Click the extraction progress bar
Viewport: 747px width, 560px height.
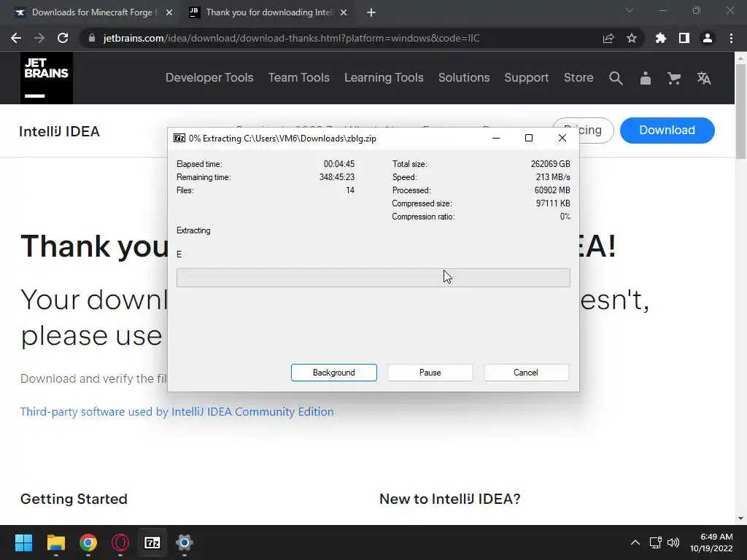[373, 278]
